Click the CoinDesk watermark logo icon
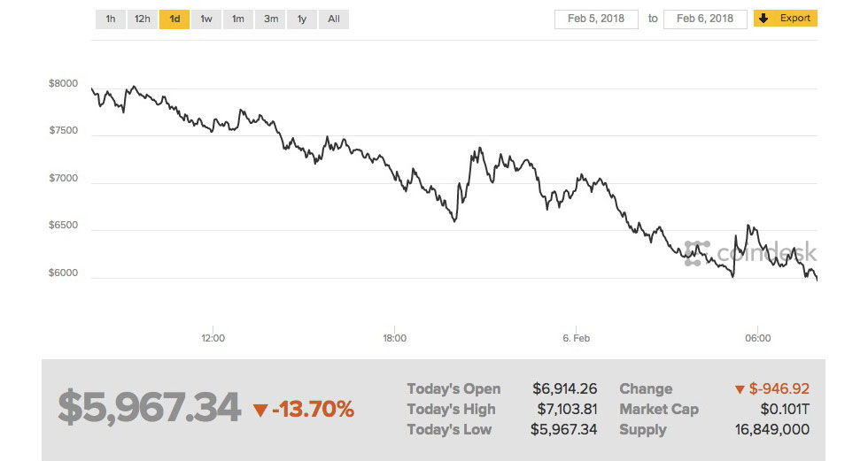 pyautogui.click(x=698, y=253)
